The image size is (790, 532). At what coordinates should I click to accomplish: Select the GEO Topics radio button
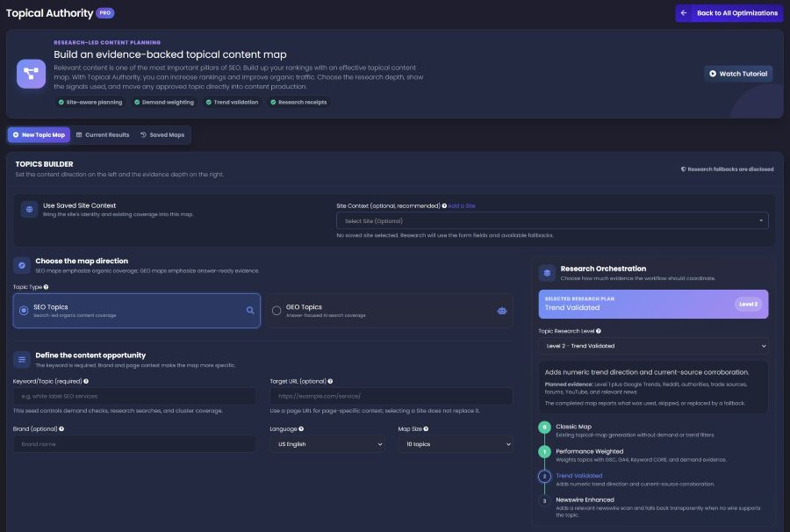click(x=276, y=311)
